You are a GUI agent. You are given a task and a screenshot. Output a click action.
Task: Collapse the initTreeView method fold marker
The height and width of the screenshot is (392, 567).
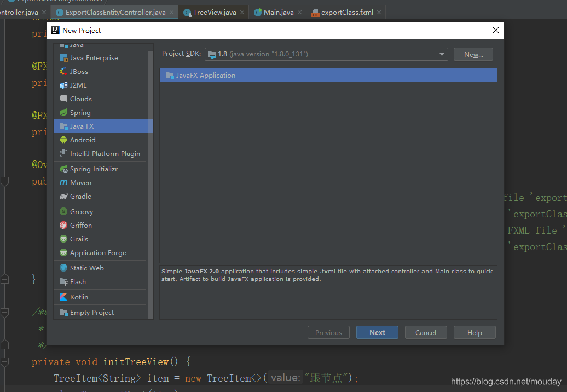5,362
